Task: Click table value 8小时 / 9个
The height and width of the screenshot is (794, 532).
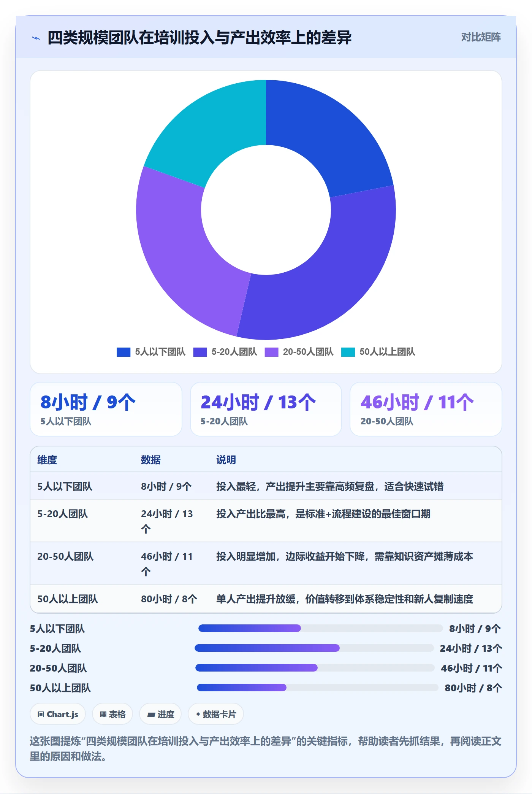Action: tap(166, 486)
